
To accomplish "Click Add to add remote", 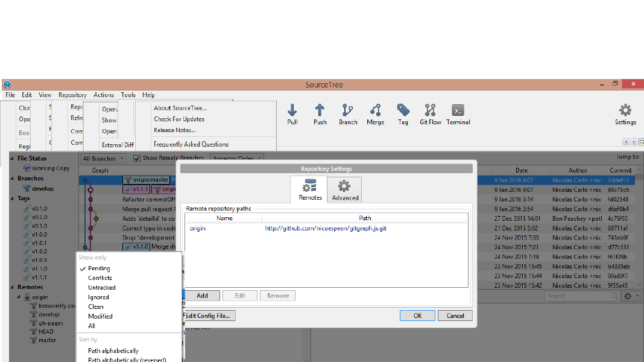I will tap(202, 296).
